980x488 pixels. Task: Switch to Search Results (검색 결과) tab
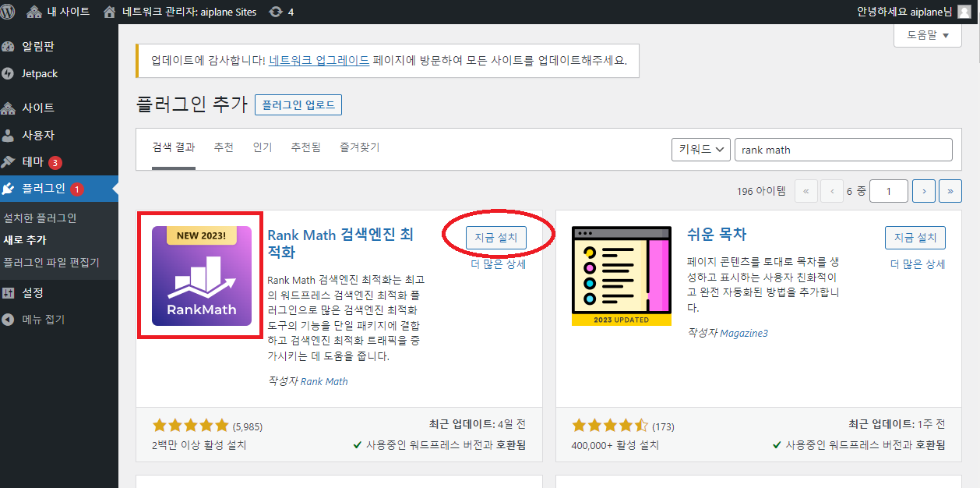point(174,147)
